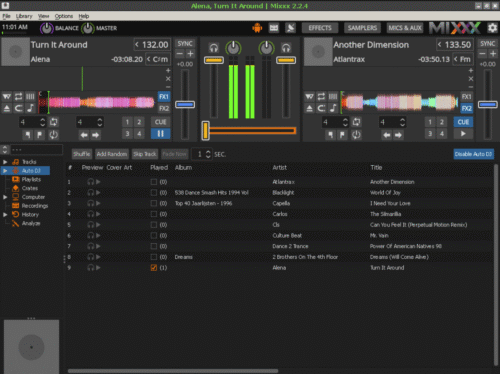Click the crossfader handle
Image resolution: width=500 pixels, height=374 pixels.
(x=206, y=130)
